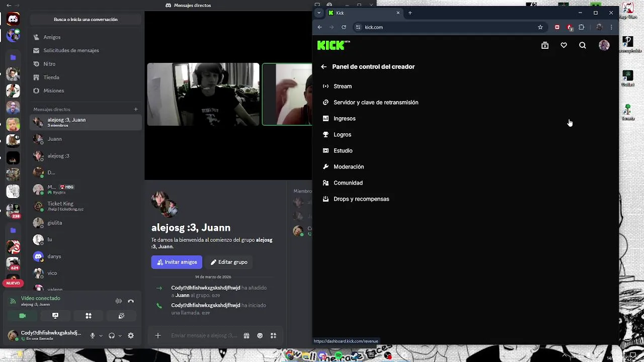644x362 pixels.
Task: Open Misiones in Discord sidebar
Action: 86,90
